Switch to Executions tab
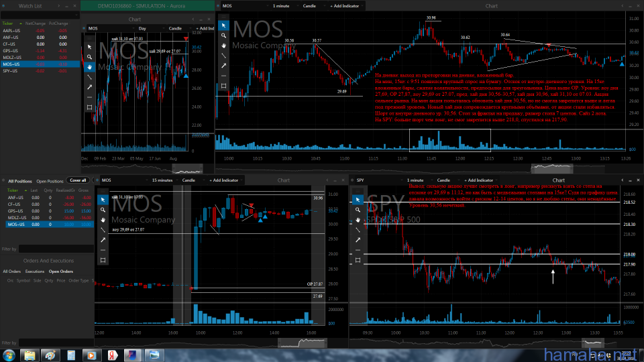The image size is (644, 362). tap(35, 271)
